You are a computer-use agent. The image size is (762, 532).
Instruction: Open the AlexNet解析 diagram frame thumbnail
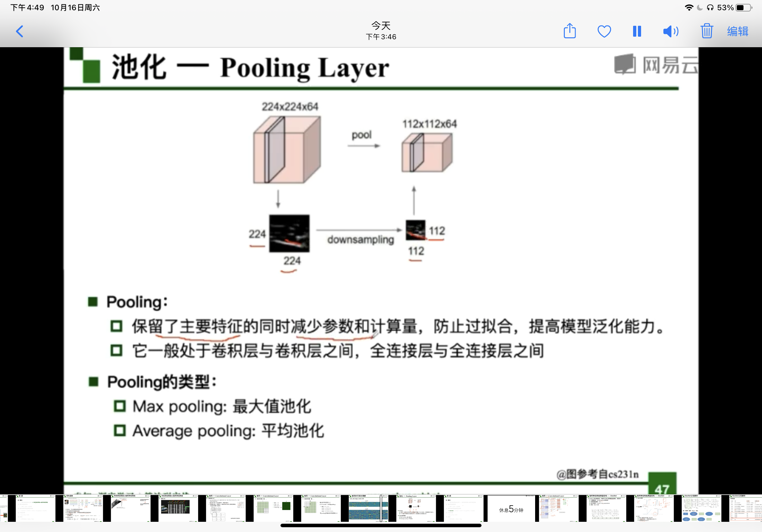[x=701, y=508]
